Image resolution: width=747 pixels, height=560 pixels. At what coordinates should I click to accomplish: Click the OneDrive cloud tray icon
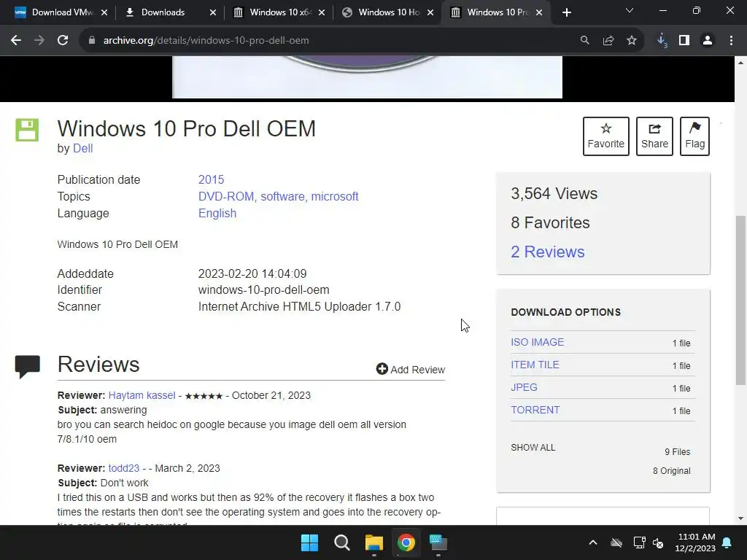[x=616, y=542]
